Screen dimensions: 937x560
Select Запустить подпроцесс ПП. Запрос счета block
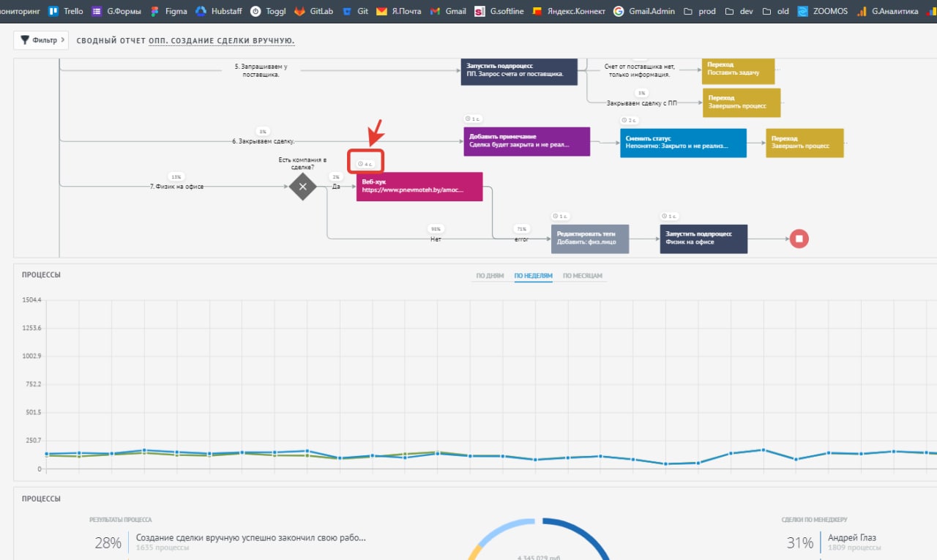[519, 71]
